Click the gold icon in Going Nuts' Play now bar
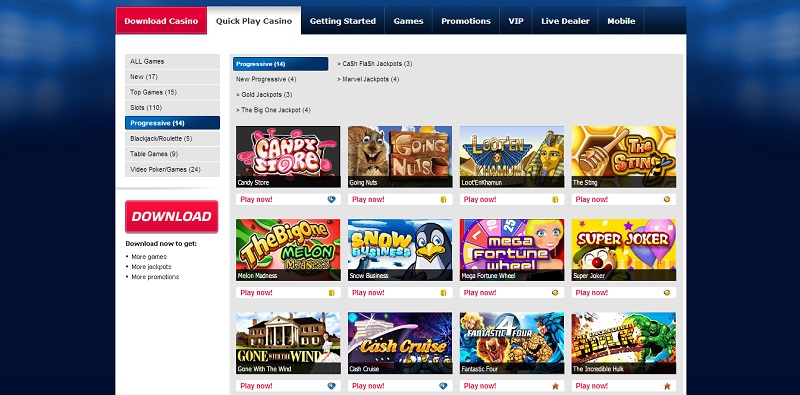This screenshot has width=800, height=395. pyautogui.click(x=443, y=200)
